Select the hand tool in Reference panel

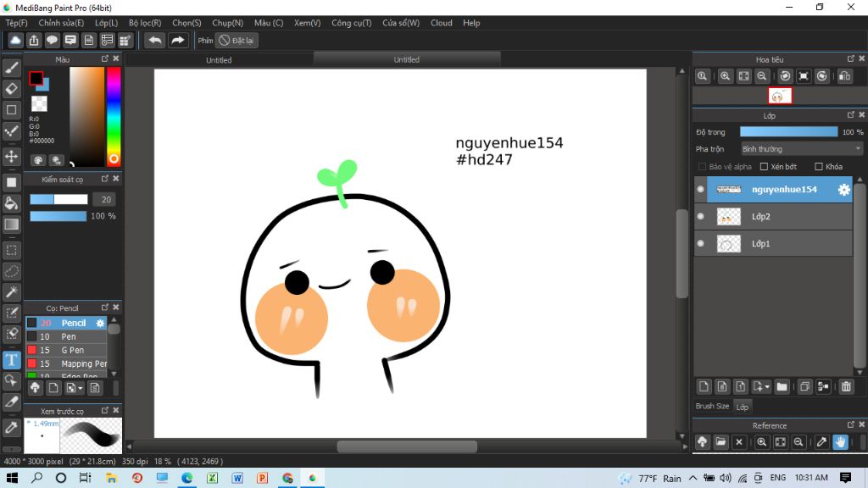[840, 442]
